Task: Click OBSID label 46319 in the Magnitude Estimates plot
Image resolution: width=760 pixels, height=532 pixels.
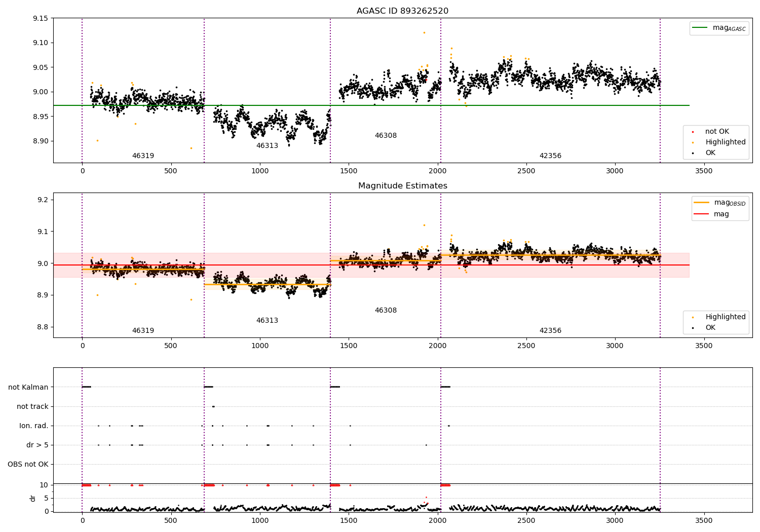Action: 143,331
